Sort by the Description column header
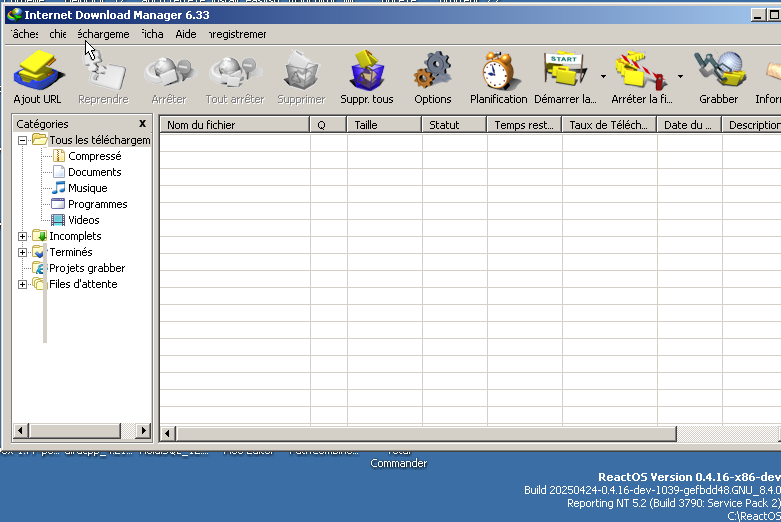The width and height of the screenshot is (781, 522). point(752,125)
